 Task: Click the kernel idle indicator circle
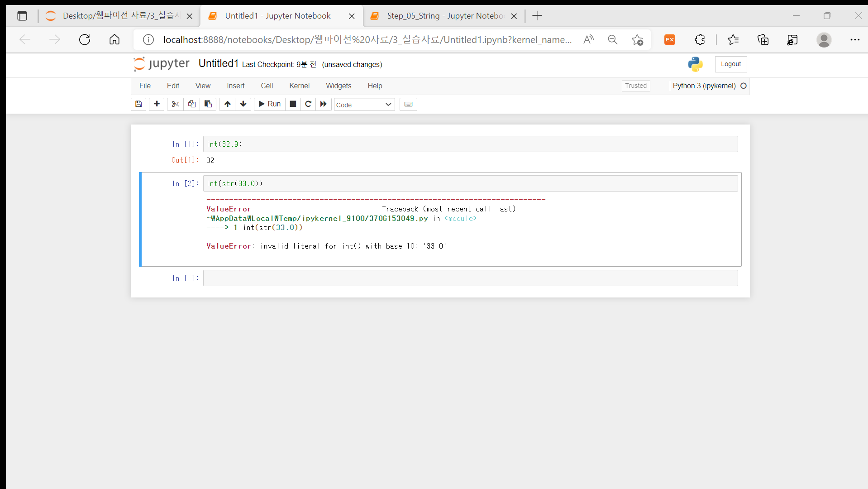click(x=744, y=86)
